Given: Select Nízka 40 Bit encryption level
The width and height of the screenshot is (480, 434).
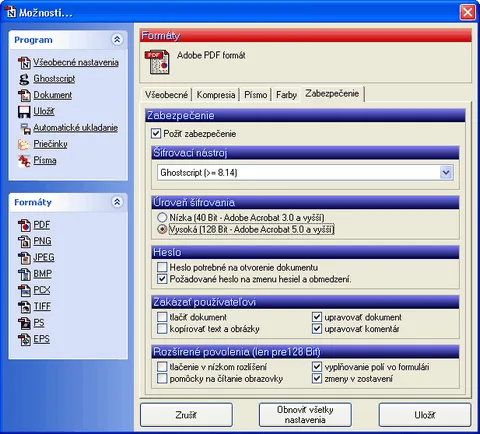Looking at the screenshot, I should coord(162,218).
